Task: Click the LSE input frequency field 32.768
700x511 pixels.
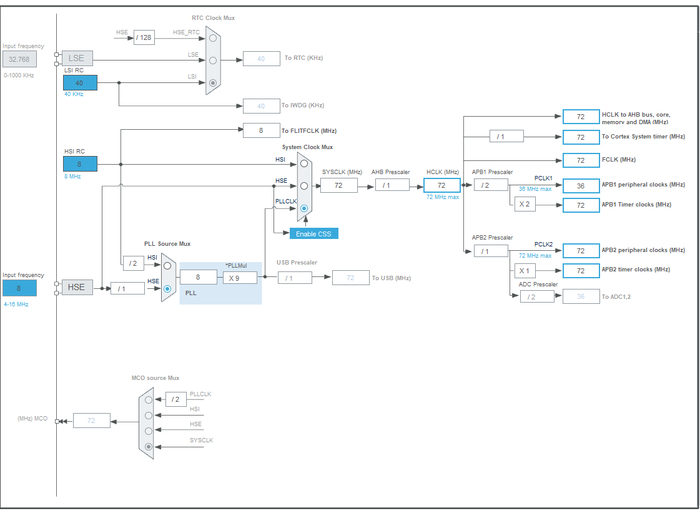Action: click(x=19, y=59)
